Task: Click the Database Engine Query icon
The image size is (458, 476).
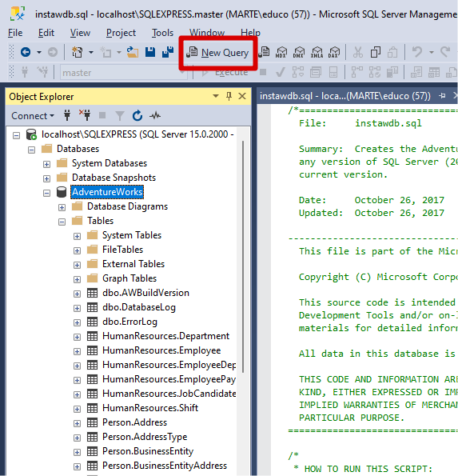Action: [265, 52]
